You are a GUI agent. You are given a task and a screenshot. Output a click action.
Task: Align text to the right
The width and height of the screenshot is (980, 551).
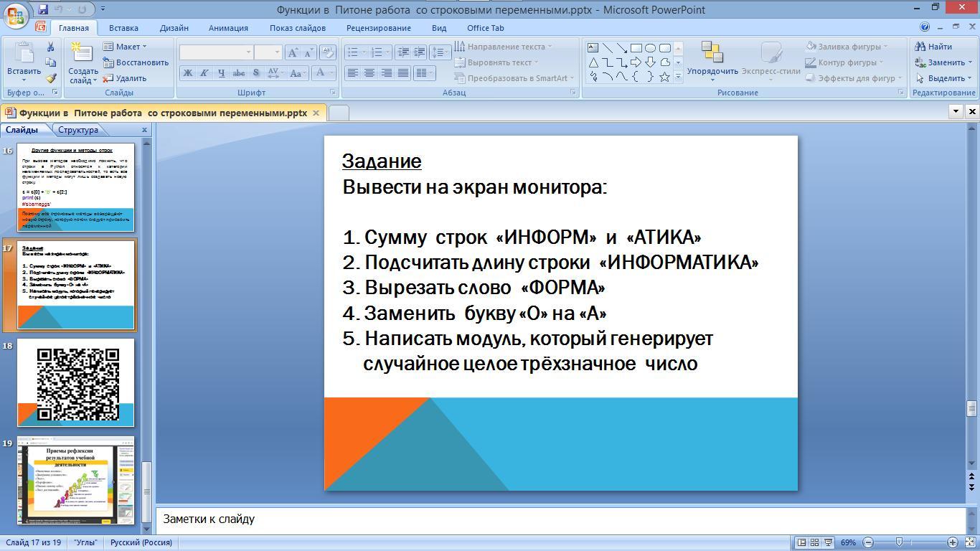coord(386,72)
